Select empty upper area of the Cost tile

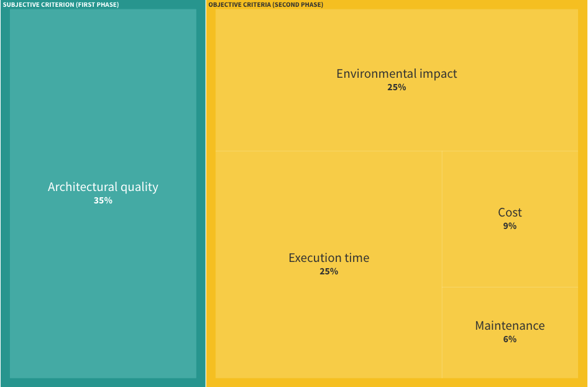click(510, 174)
